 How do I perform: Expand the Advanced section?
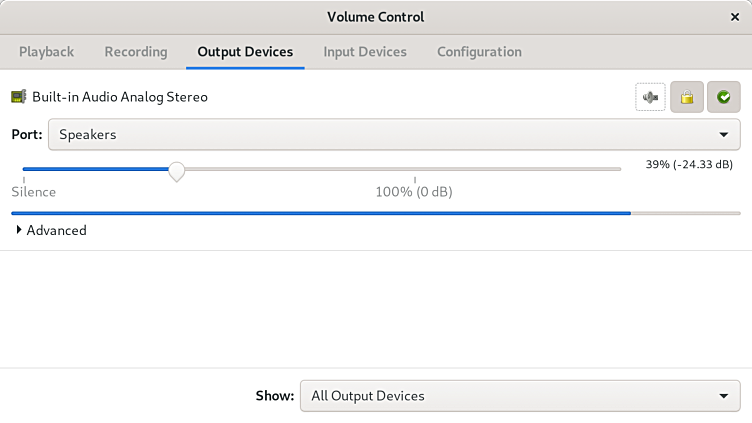50,230
